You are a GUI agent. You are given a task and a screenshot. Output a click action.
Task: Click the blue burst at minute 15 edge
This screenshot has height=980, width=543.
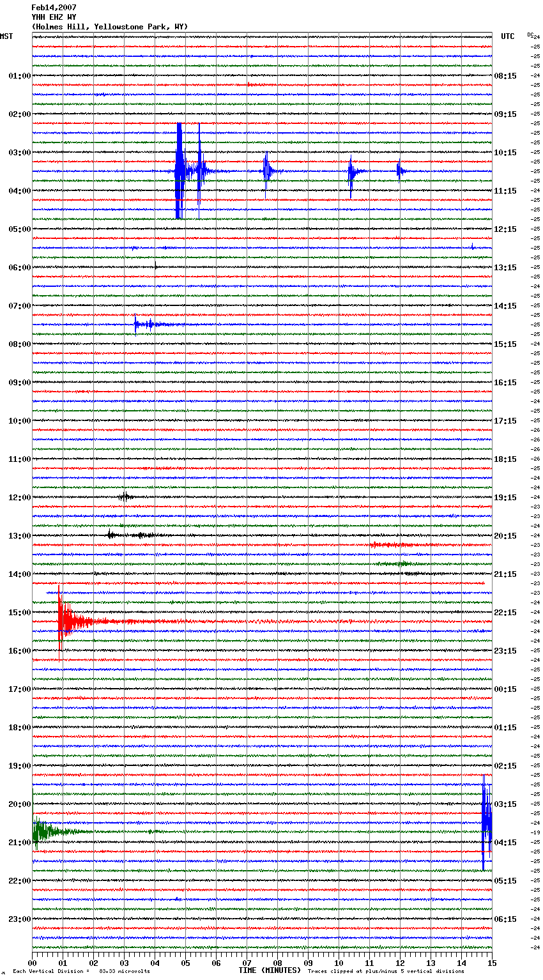click(487, 823)
